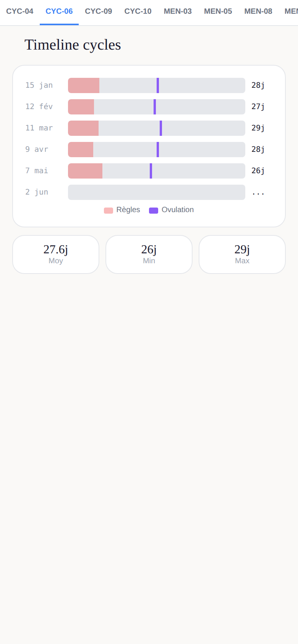Image resolution: width=298 pixels, height=644 pixels.
Task: Click the ovulation marker in the 12 fév cycle
Action: pyautogui.click(x=155, y=107)
